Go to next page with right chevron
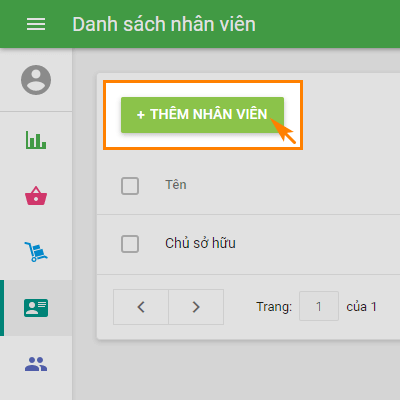 [x=196, y=307]
